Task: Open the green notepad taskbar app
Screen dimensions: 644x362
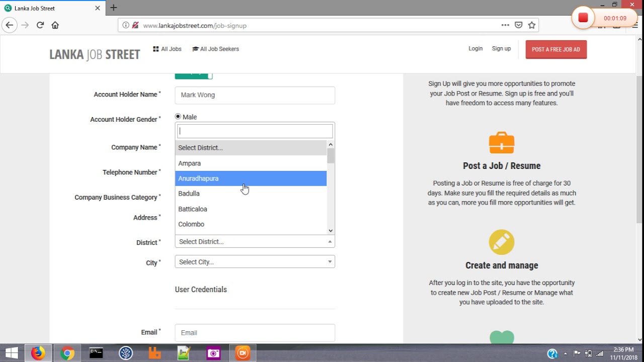Action: click(184, 353)
